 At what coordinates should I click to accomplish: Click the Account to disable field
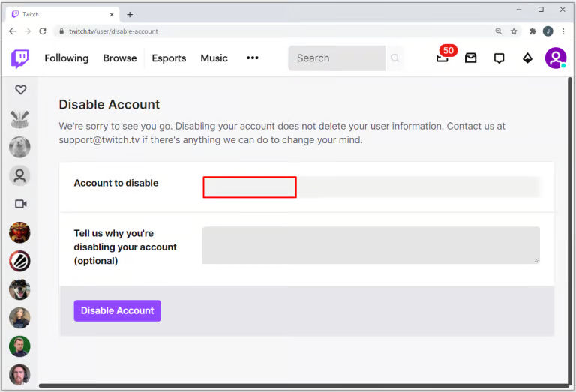click(371, 187)
